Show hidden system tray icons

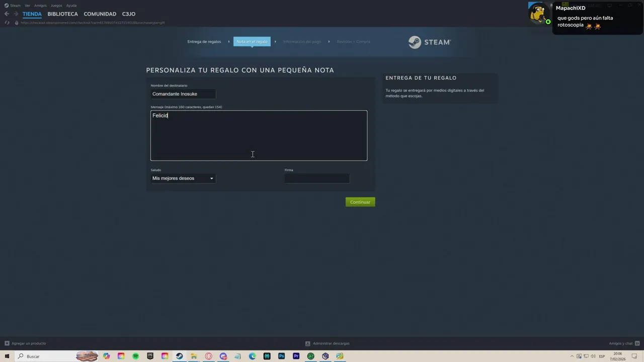click(x=572, y=356)
